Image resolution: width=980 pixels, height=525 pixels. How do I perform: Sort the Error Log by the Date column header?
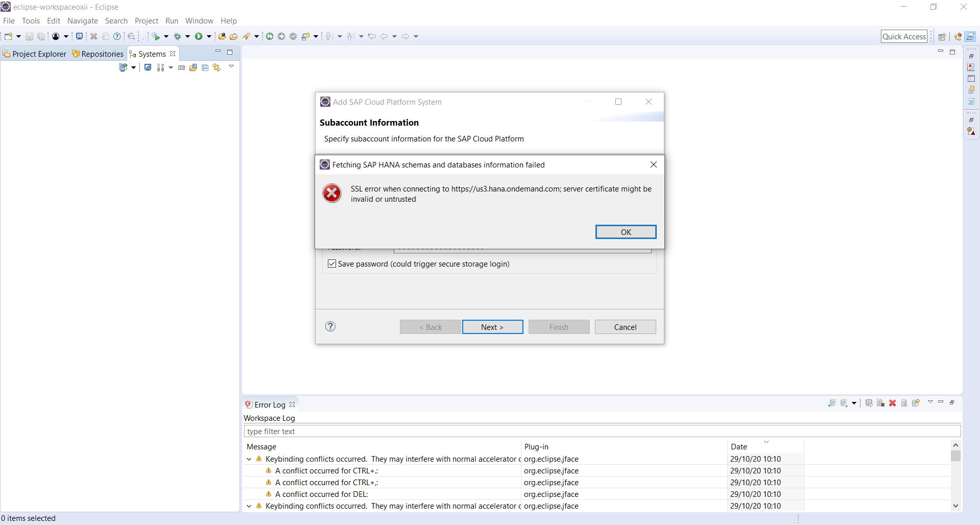765,446
